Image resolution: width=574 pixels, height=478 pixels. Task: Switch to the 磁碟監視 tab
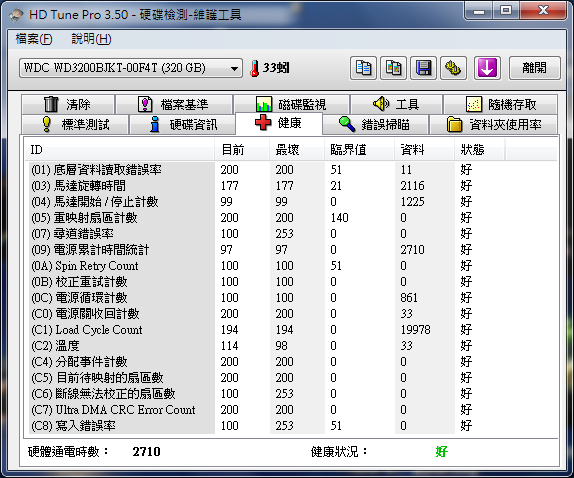(291, 105)
